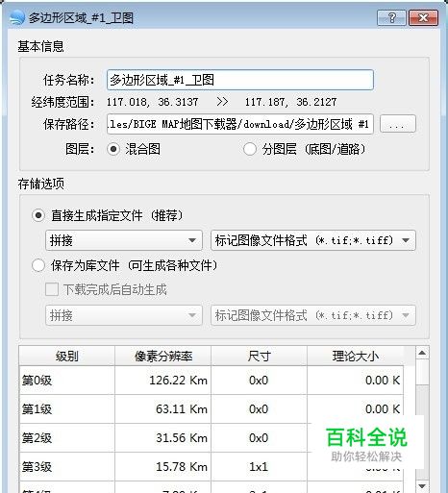Open the greyed-out tif format dropdown
Image resolution: width=448 pixels, height=493 pixels.
pyautogui.click(x=313, y=315)
